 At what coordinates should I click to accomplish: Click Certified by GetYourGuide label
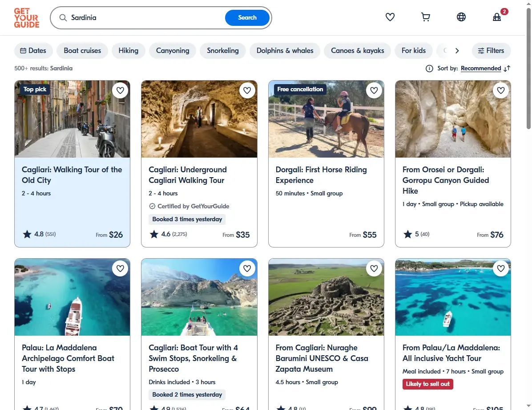189,206
